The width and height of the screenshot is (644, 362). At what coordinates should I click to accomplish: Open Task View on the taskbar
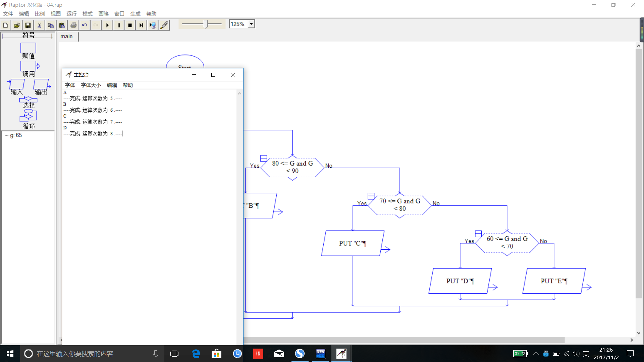pyautogui.click(x=174, y=354)
